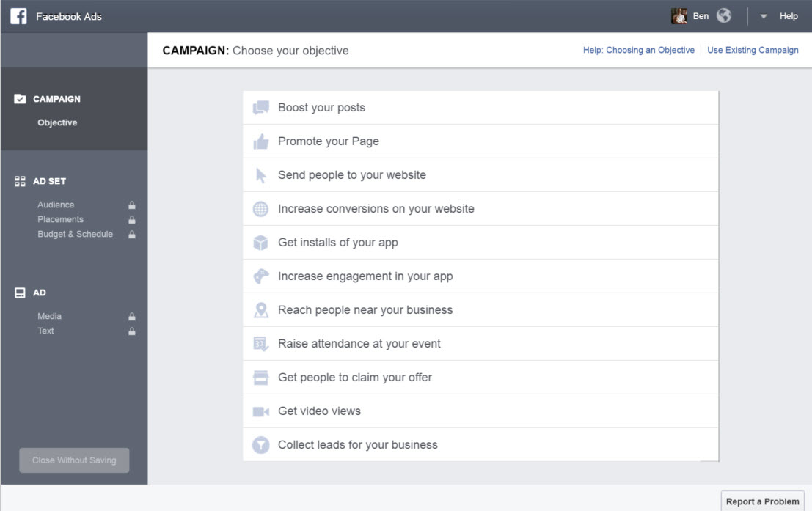Click the lock icon beside Media
This screenshot has width=812, height=511.
pyautogui.click(x=132, y=316)
